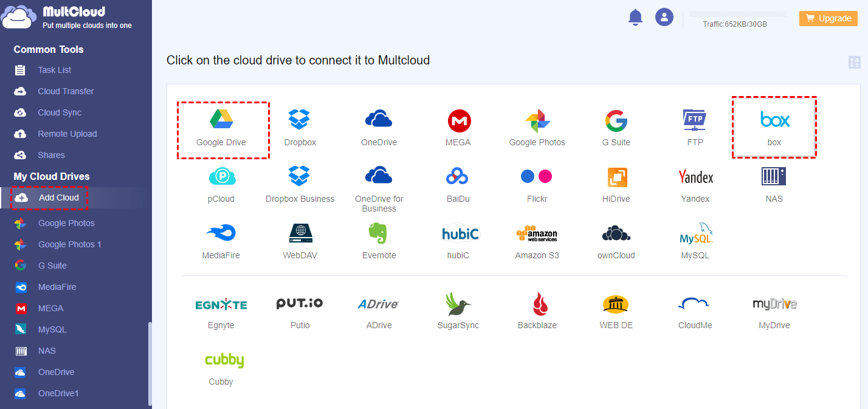The height and width of the screenshot is (409, 868).
Task: Go to Cloud Sync
Action: [x=59, y=112]
